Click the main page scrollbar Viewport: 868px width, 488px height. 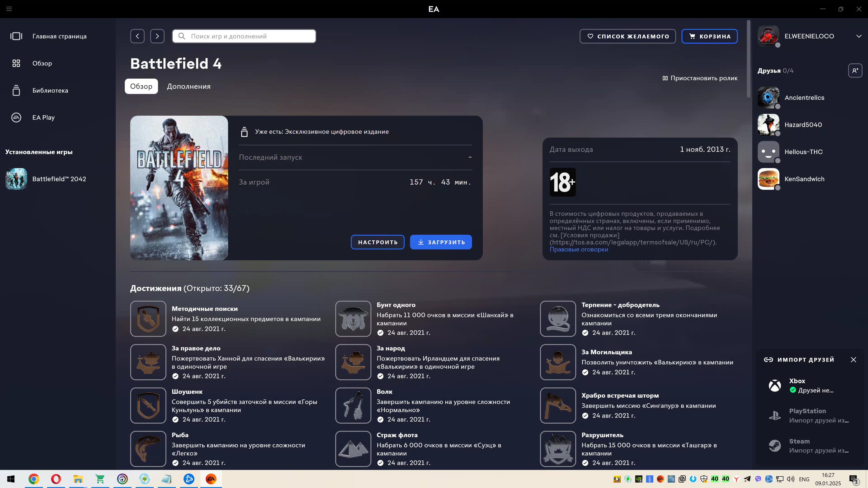point(748,59)
